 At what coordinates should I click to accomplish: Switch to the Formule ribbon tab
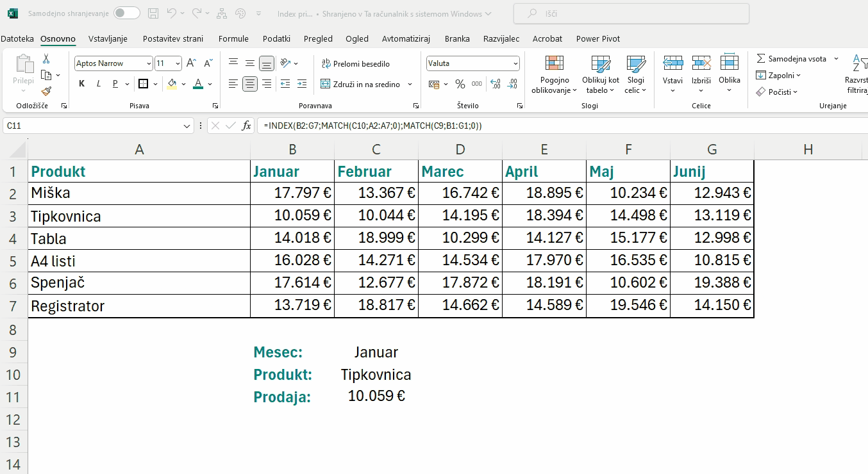click(x=233, y=38)
